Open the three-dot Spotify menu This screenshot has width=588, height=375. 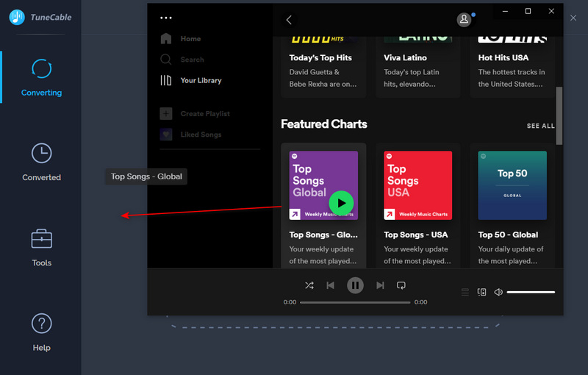coord(166,18)
